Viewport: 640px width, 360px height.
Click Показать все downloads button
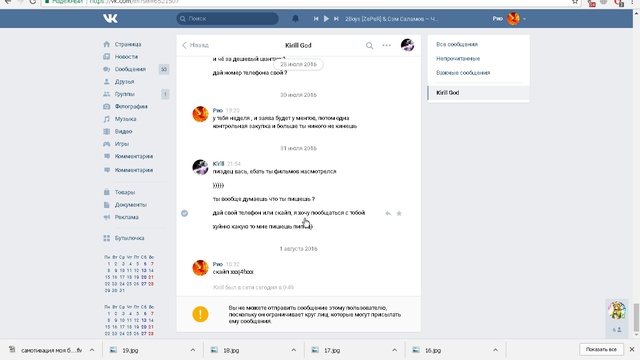coord(601,350)
